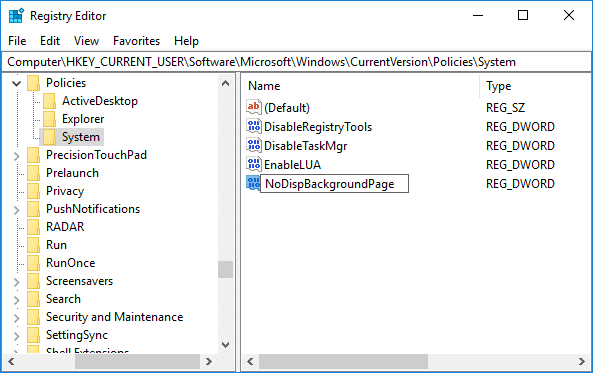Click the tree pane scroll left arrow
This screenshot has height=373, width=593.
coord(11,361)
